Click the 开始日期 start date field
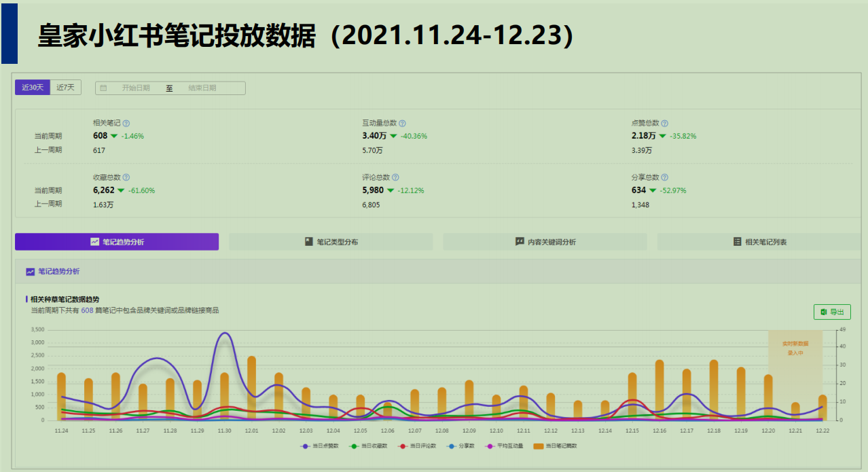 pyautogui.click(x=136, y=88)
